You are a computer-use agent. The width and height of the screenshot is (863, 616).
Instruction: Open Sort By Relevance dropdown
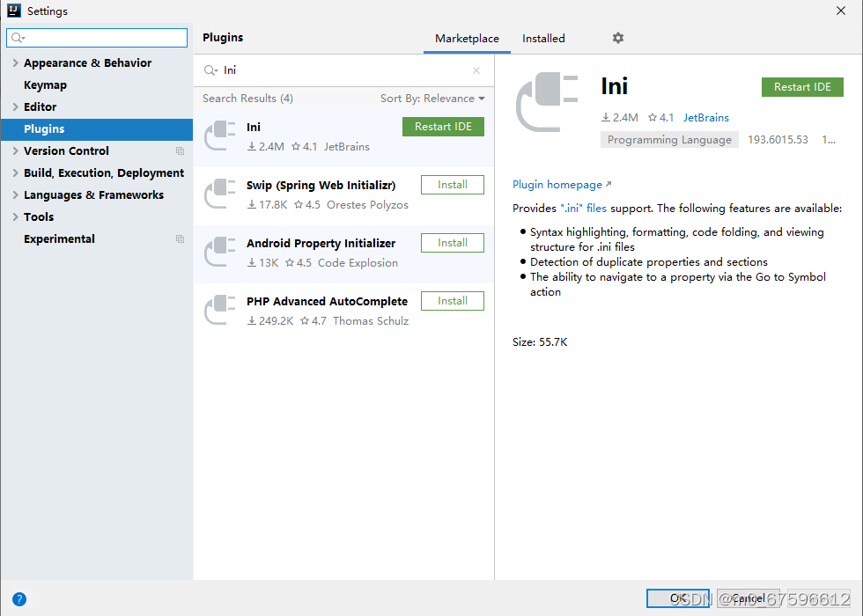432,99
